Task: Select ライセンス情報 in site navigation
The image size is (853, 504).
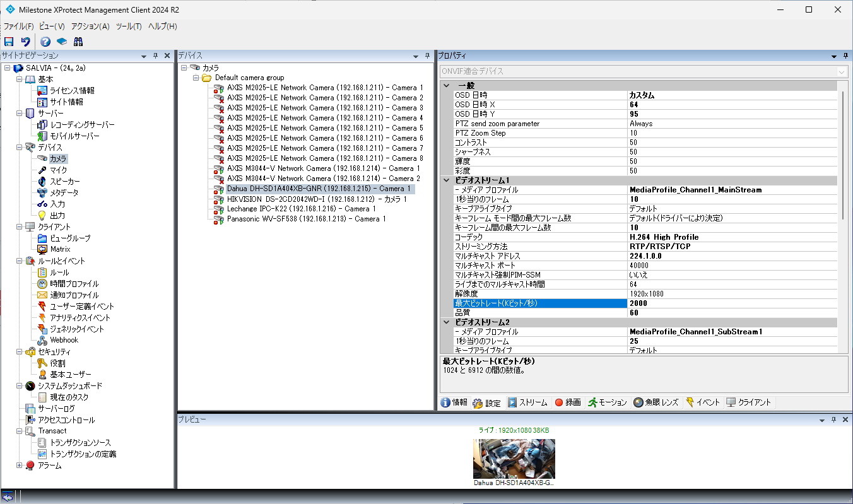Action: pos(72,91)
